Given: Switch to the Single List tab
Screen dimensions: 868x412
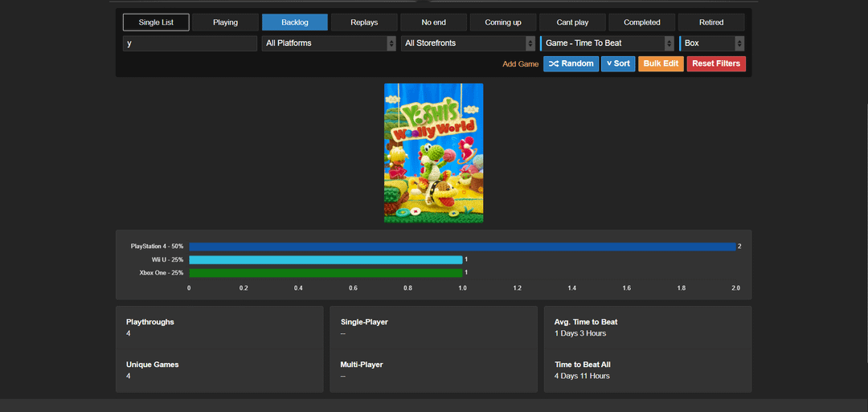Looking at the screenshot, I should click(x=156, y=22).
